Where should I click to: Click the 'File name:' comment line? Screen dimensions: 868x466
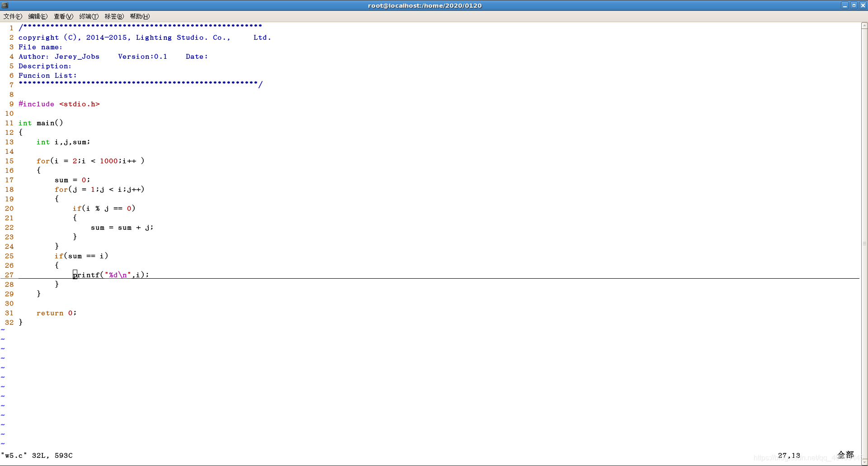point(41,47)
